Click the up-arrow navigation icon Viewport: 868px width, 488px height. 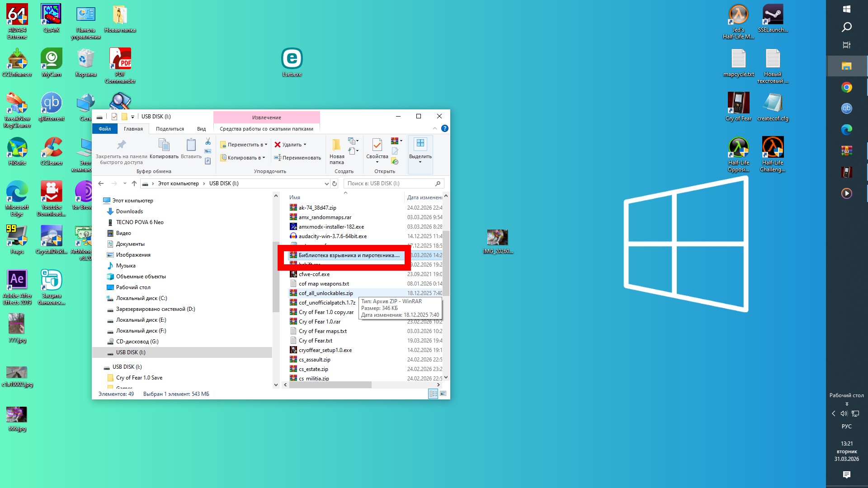(134, 183)
